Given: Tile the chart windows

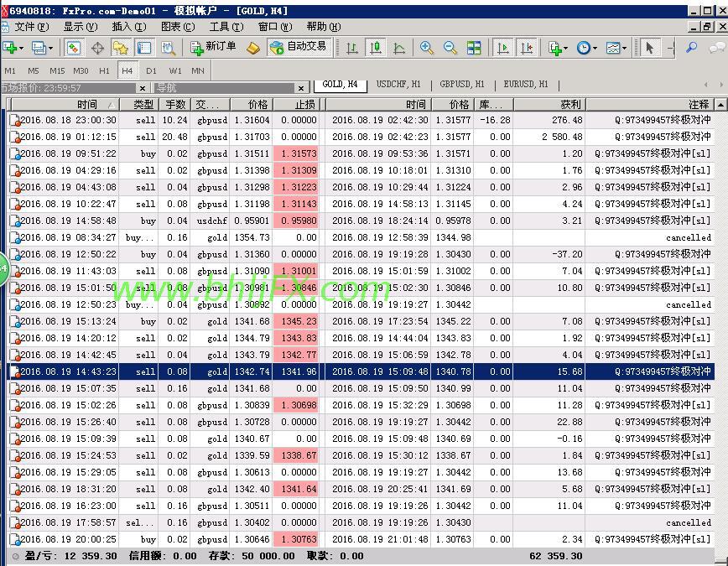Looking at the screenshot, I should tap(474, 48).
